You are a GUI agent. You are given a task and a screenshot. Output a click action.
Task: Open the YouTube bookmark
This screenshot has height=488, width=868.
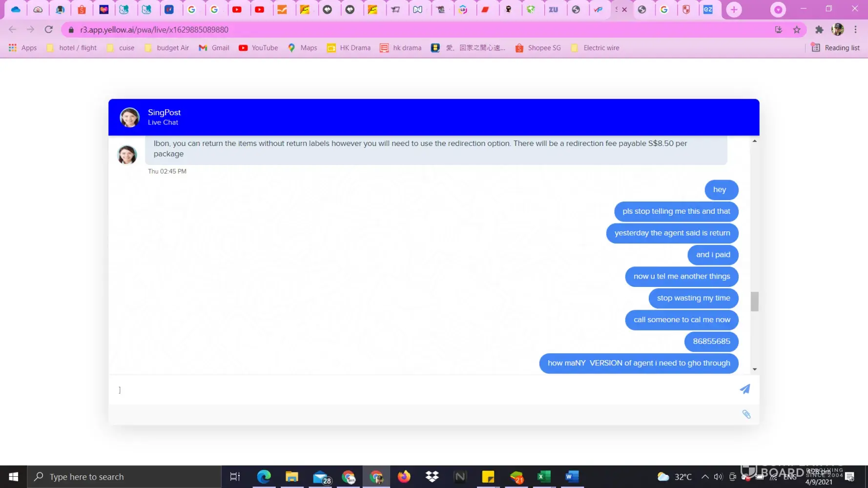pyautogui.click(x=258, y=48)
